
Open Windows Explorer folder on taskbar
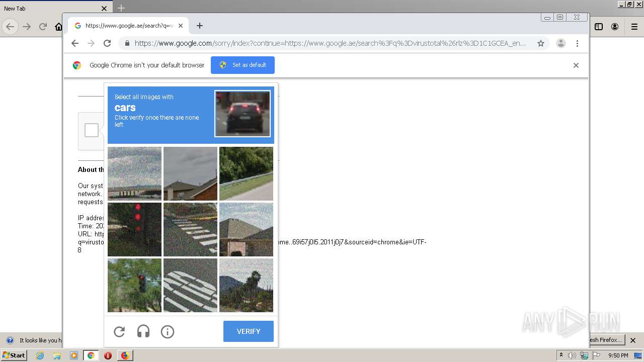point(57,355)
